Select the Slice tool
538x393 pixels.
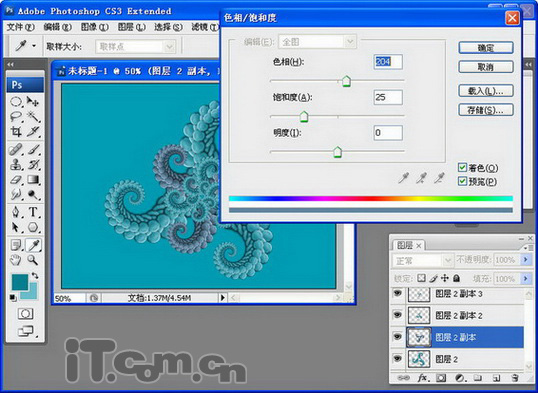click(x=33, y=131)
